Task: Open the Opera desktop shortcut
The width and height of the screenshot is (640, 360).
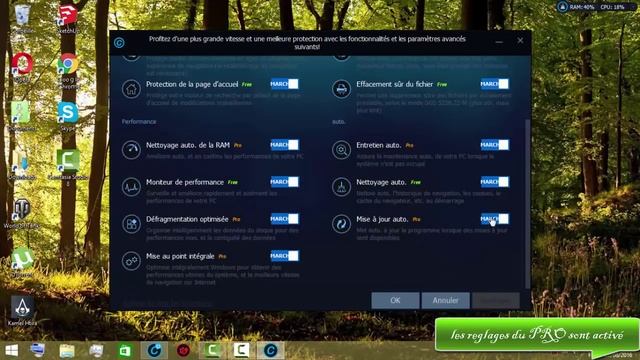Action: (x=22, y=67)
